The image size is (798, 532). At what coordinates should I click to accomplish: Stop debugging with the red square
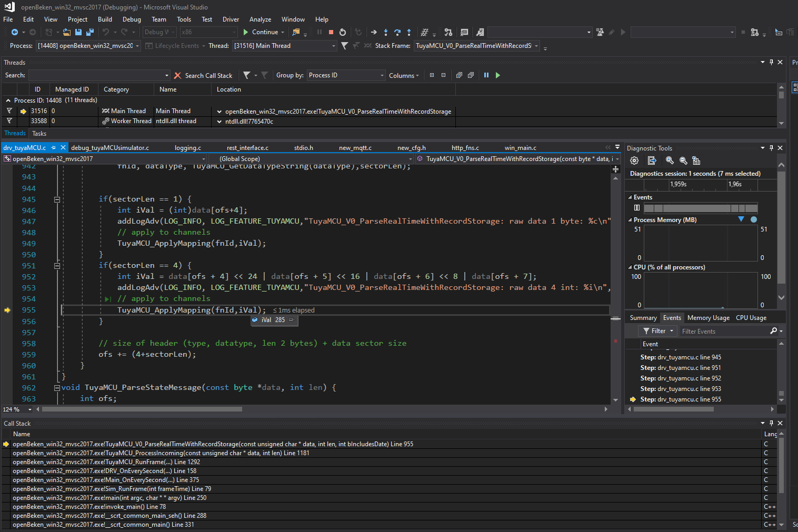[x=331, y=32]
